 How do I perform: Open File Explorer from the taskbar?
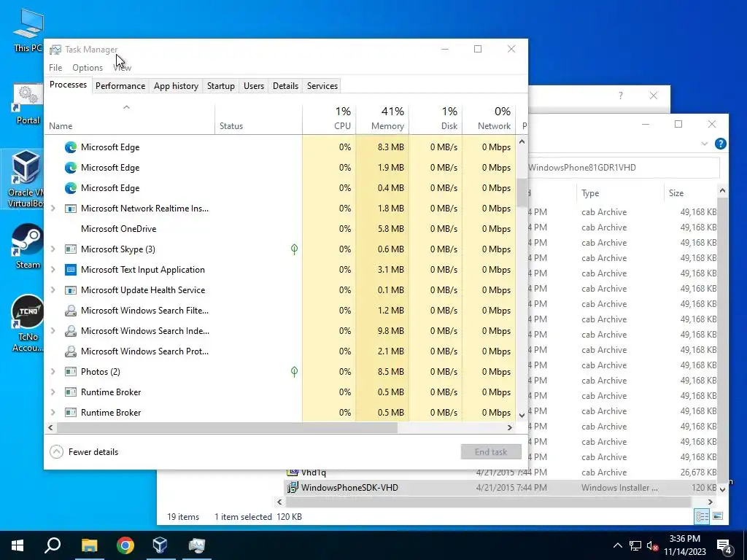[x=89, y=545]
